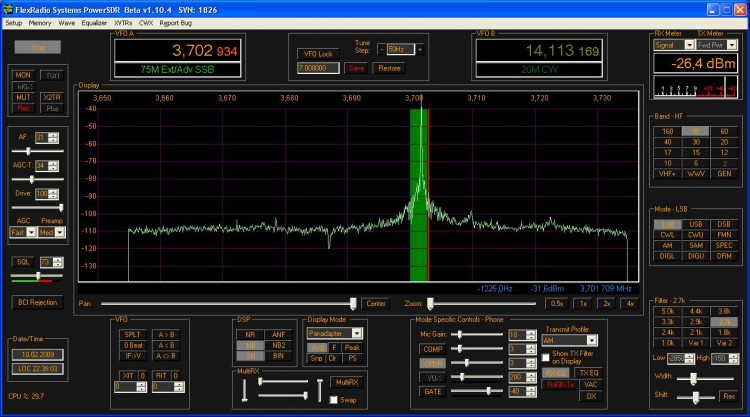
Task: Open the AGC Fast dropdown
Action: (x=23, y=232)
